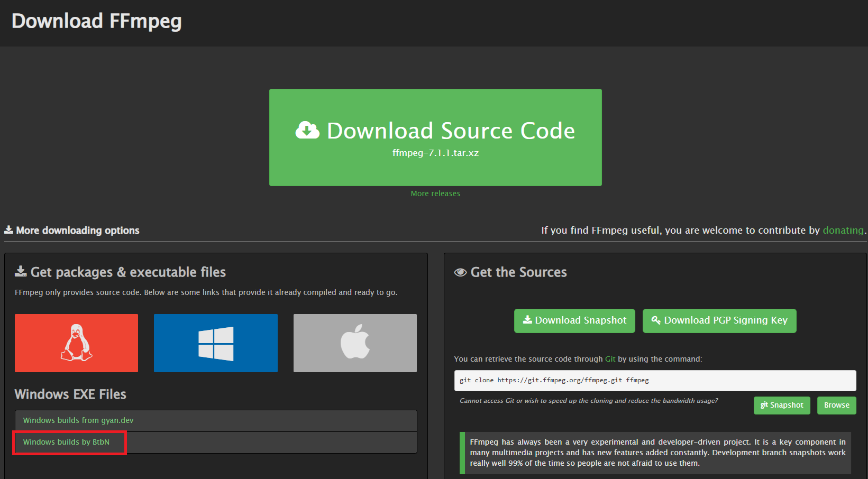The image size is (868, 479).
Task: Open the More releases link
Action: pos(435,194)
